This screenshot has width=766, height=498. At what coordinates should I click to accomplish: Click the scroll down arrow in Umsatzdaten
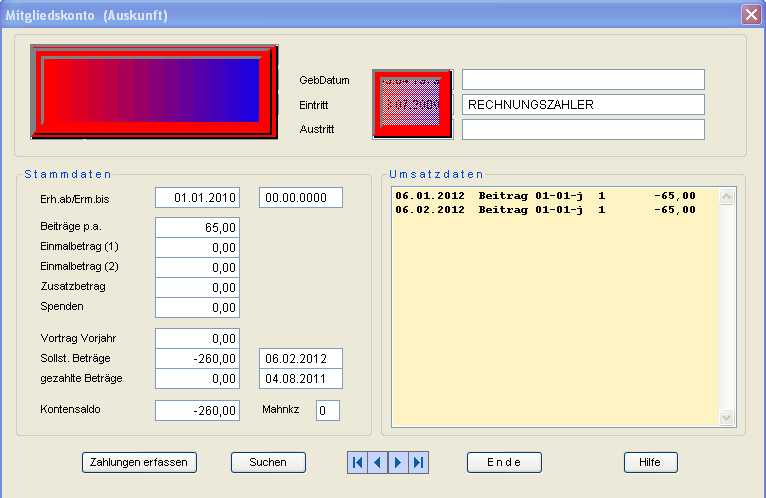[727, 418]
